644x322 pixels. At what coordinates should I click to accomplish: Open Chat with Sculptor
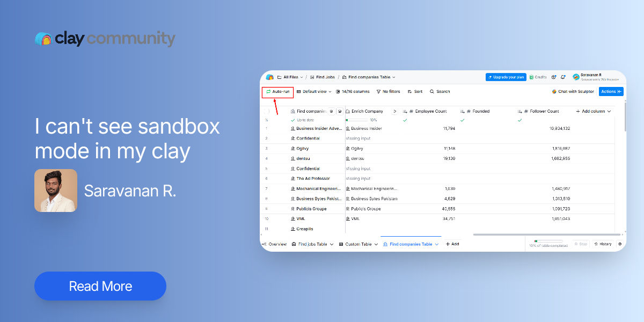(573, 91)
